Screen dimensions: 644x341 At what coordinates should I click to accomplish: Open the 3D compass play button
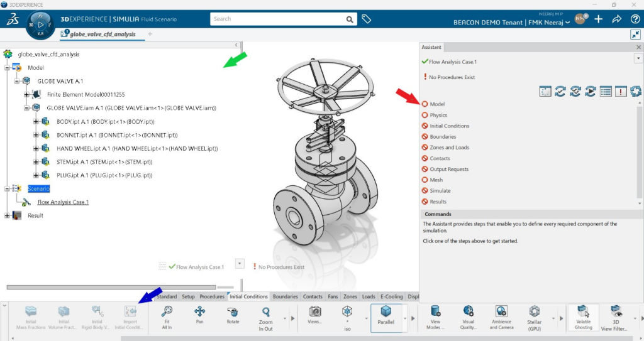pyautogui.click(x=40, y=24)
